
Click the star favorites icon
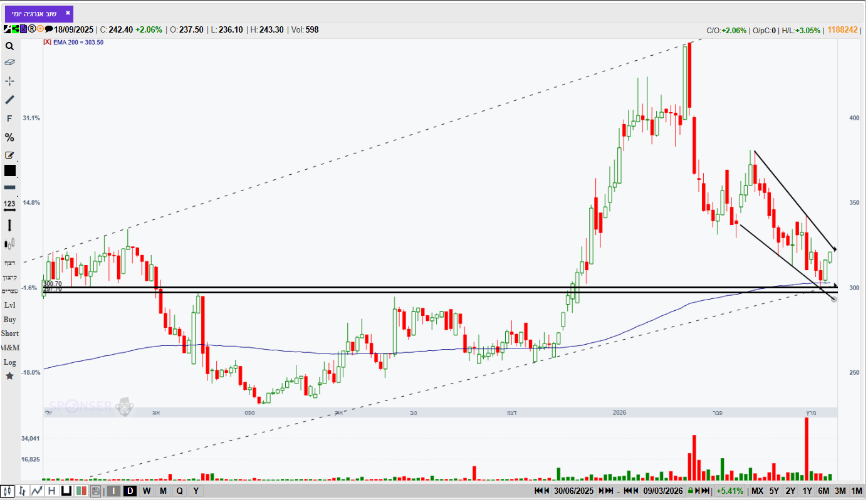(9, 376)
